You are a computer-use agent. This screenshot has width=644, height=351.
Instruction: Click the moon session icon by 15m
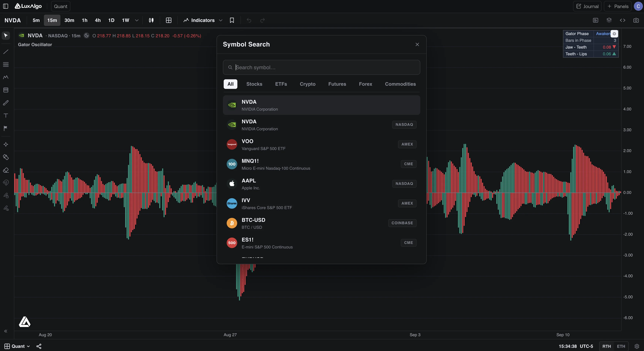point(87,35)
